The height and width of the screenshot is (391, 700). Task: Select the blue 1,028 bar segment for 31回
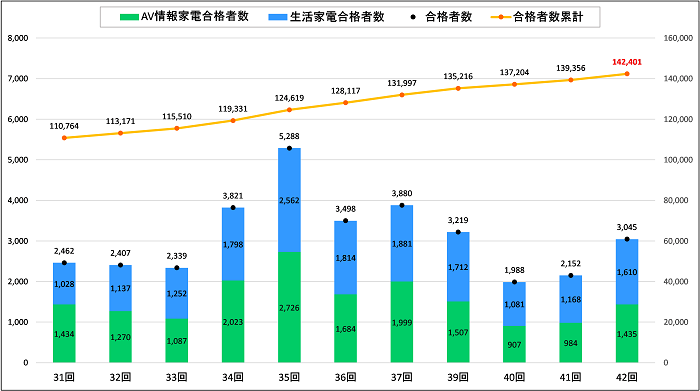click(x=64, y=284)
